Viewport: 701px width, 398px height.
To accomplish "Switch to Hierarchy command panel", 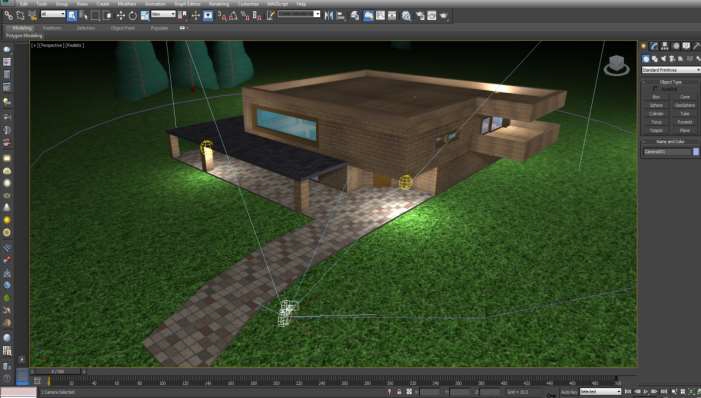I will click(665, 46).
